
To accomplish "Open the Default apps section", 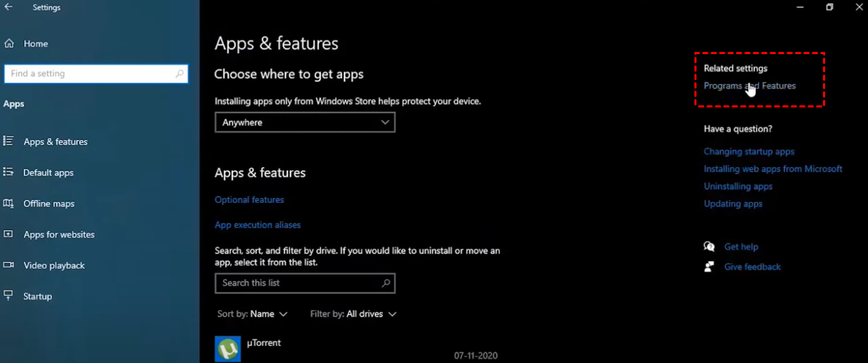I will pos(48,173).
